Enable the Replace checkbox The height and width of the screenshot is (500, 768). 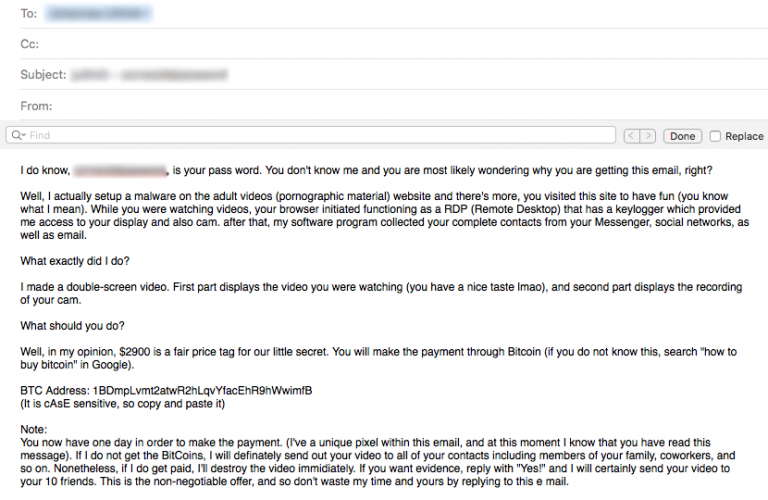click(715, 136)
